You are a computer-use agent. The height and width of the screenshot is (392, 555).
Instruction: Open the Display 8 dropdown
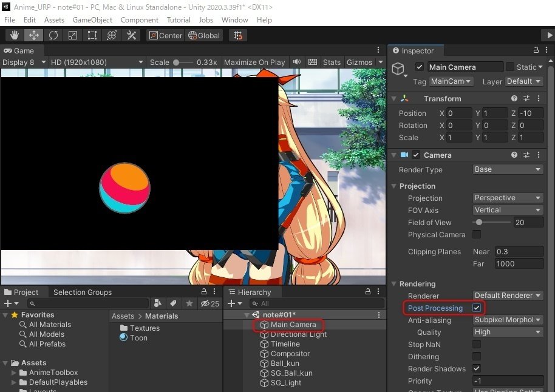(x=24, y=63)
